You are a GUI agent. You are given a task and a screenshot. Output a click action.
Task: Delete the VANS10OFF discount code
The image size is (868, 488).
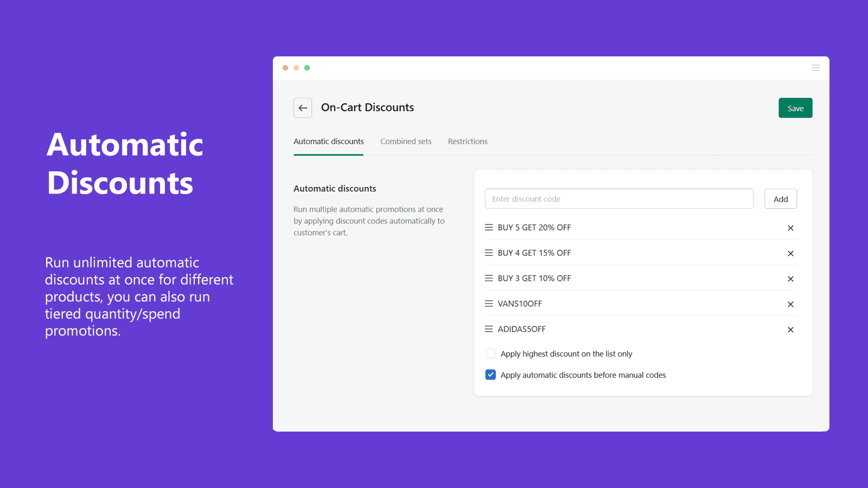[x=790, y=304]
